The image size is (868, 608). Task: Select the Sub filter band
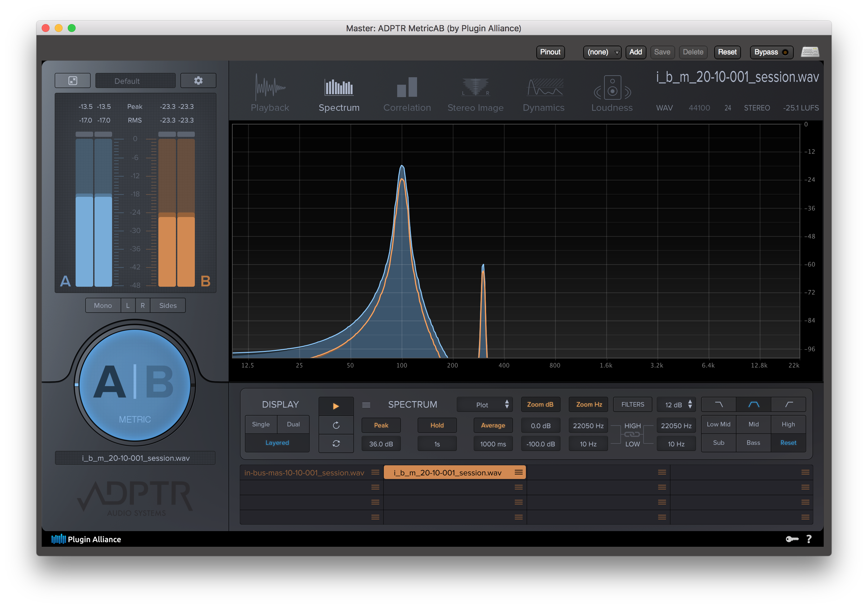click(x=718, y=443)
